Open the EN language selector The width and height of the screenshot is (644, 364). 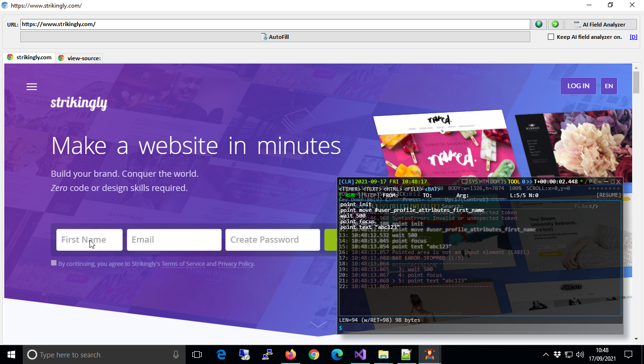(x=608, y=86)
